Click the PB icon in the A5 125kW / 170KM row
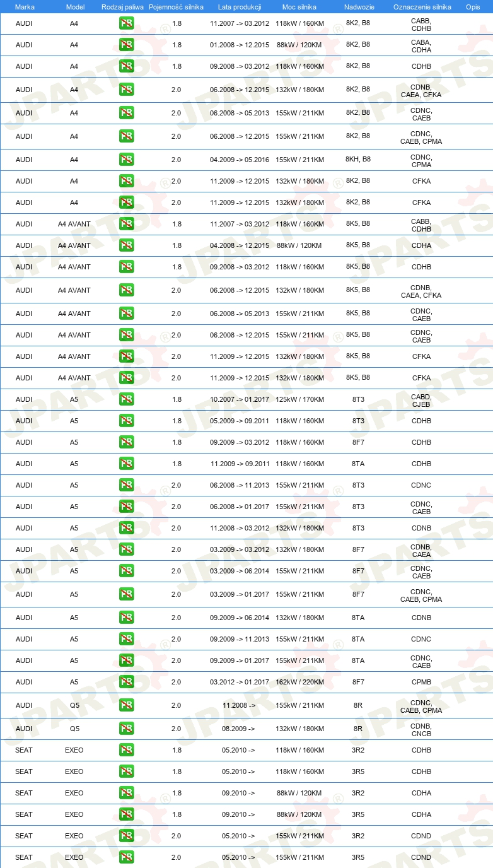The height and width of the screenshot is (868, 493). [x=127, y=399]
